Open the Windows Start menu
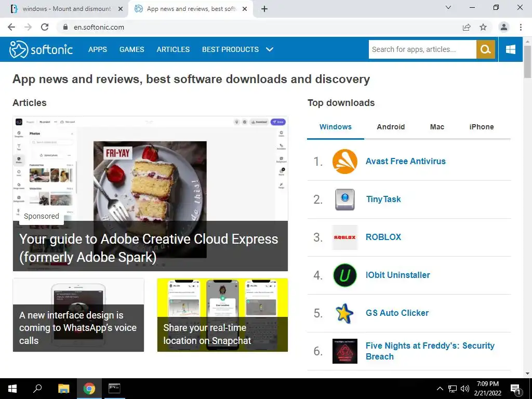Image resolution: width=532 pixels, height=399 pixels. click(12, 389)
